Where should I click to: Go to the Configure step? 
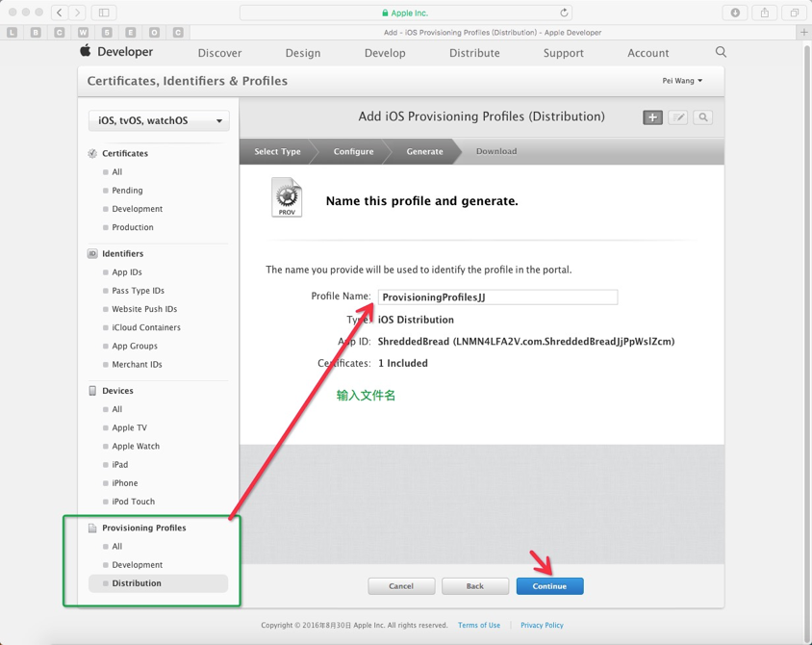point(353,151)
